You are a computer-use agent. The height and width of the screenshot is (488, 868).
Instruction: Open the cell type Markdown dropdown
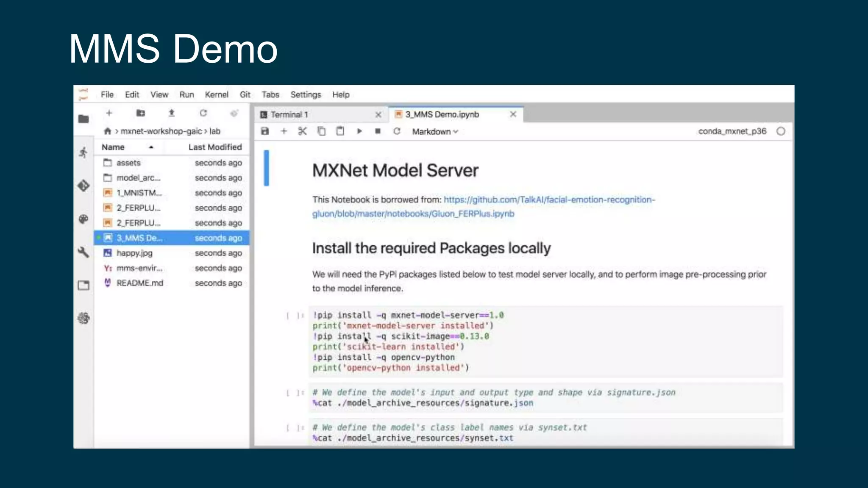tap(435, 132)
